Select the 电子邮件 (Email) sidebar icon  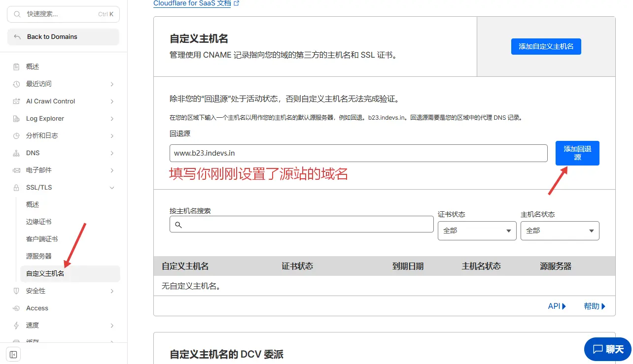tap(16, 170)
